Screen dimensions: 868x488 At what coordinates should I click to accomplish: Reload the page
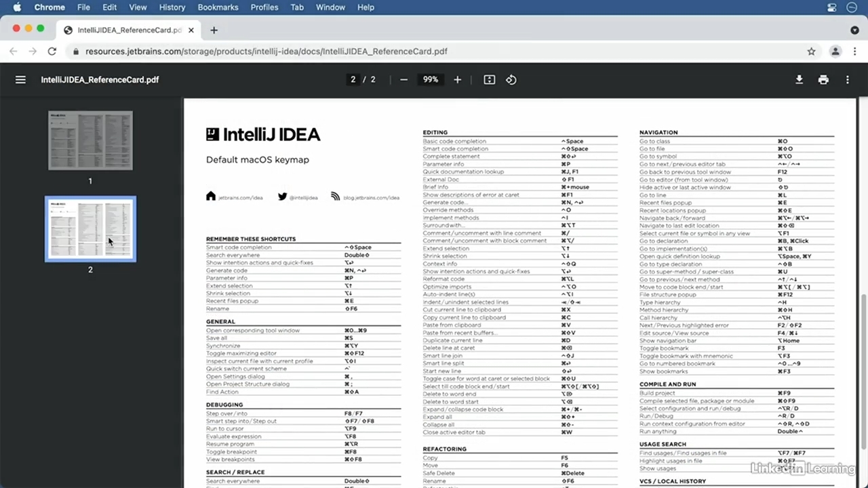52,52
